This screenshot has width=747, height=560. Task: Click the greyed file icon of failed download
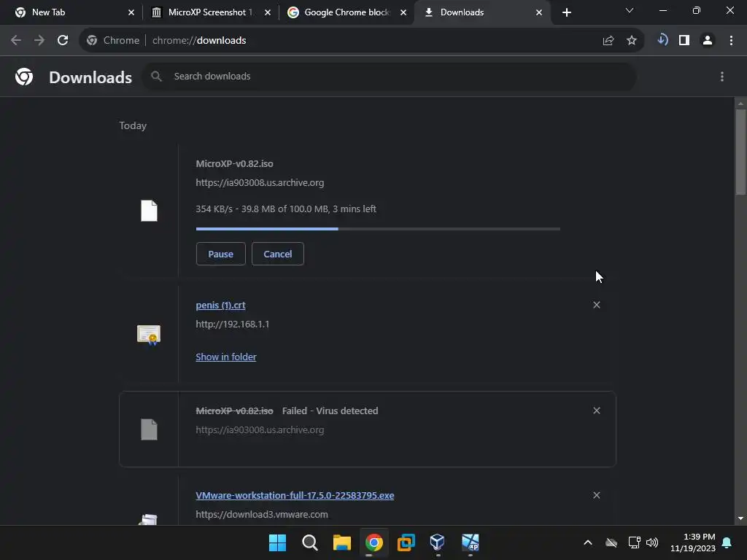pyautogui.click(x=149, y=429)
